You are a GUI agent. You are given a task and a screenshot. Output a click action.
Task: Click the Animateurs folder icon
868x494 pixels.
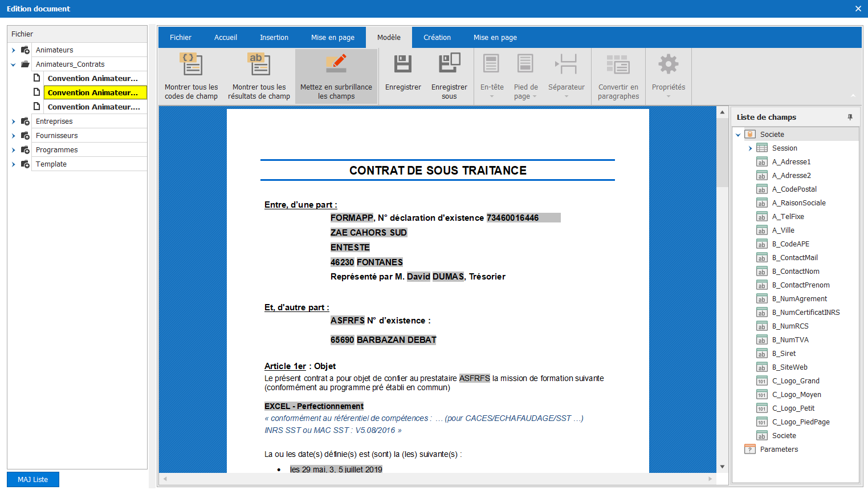click(25, 50)
